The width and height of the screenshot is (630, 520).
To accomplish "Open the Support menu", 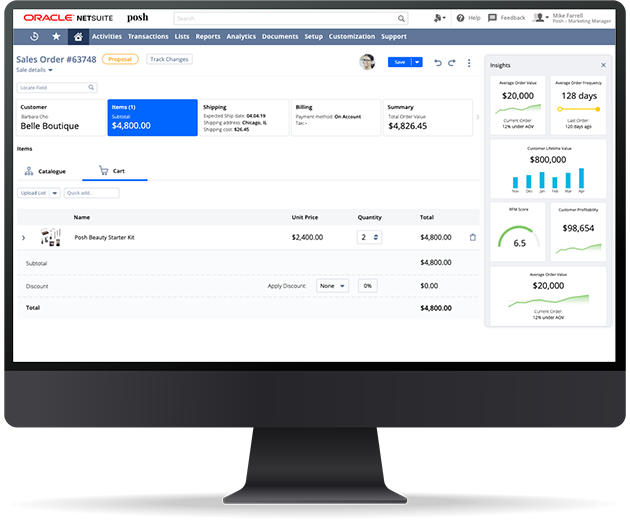I will pyautogui.click(x=394, y=37).
